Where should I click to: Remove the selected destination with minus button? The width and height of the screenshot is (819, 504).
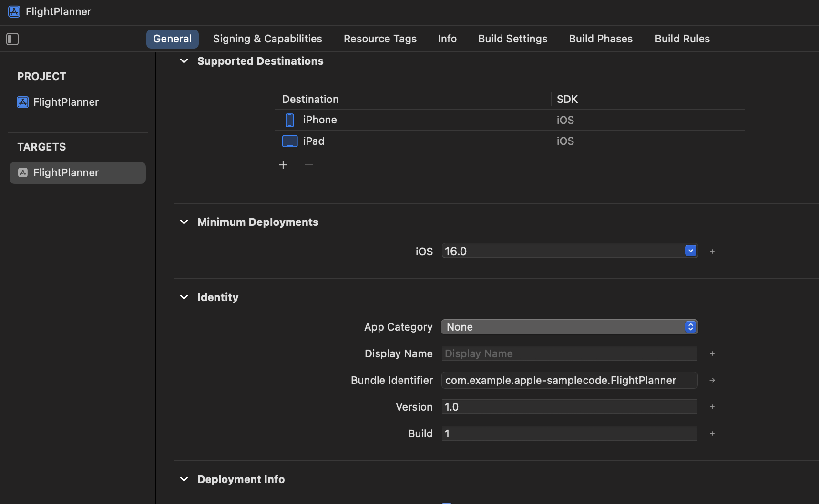[309, 165]
